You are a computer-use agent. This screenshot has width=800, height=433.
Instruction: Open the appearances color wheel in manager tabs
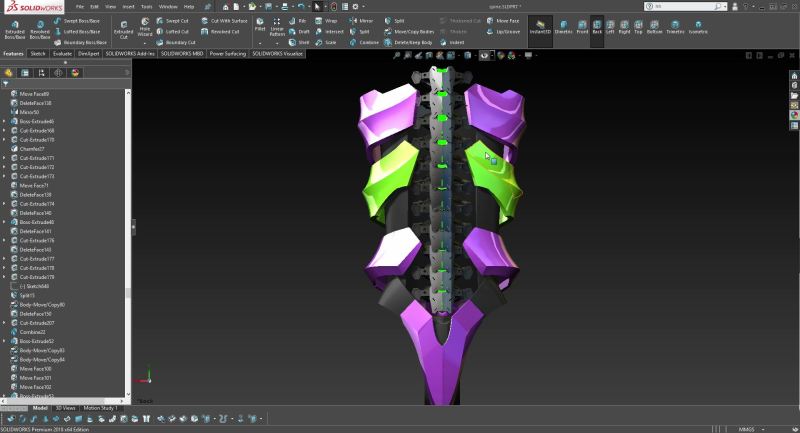pos(76,73)
